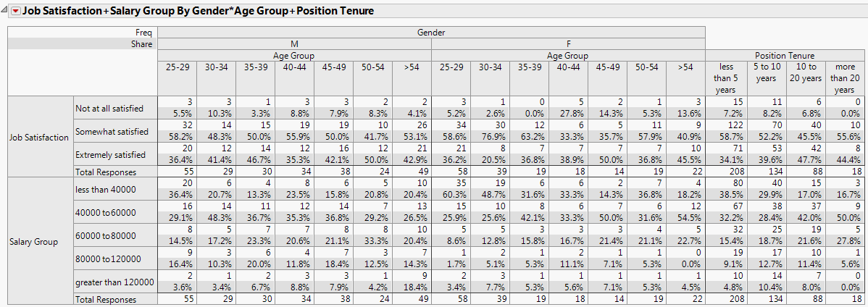Select the 'greater than 120000' salary row
Image resolution: width=868 pixels, height=307 pixels.
point(114,282)
